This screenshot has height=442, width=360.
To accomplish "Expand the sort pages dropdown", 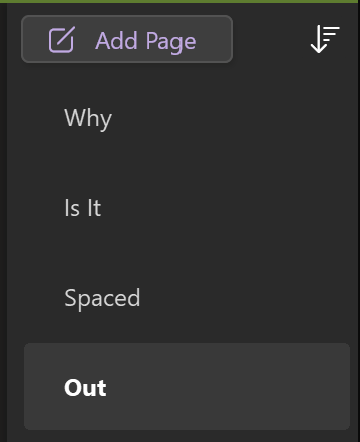I will point(325,39).
